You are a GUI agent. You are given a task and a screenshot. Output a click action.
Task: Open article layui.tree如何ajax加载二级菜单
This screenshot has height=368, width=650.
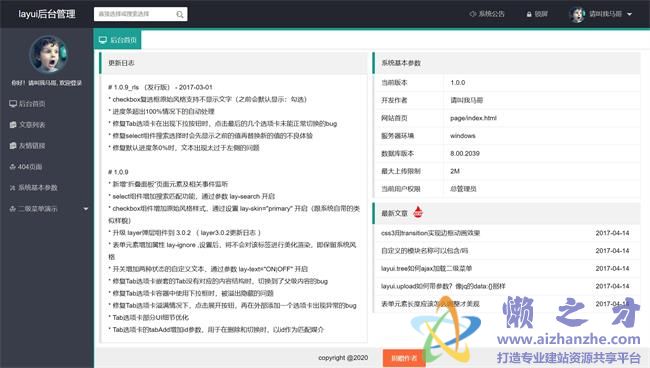coord(427,269)
